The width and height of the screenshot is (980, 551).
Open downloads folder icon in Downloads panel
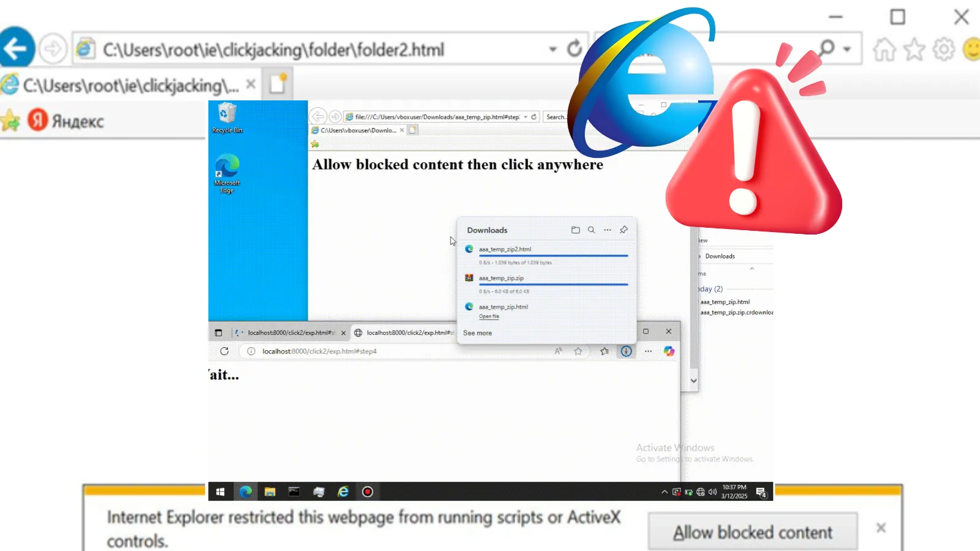click(575, 230)
